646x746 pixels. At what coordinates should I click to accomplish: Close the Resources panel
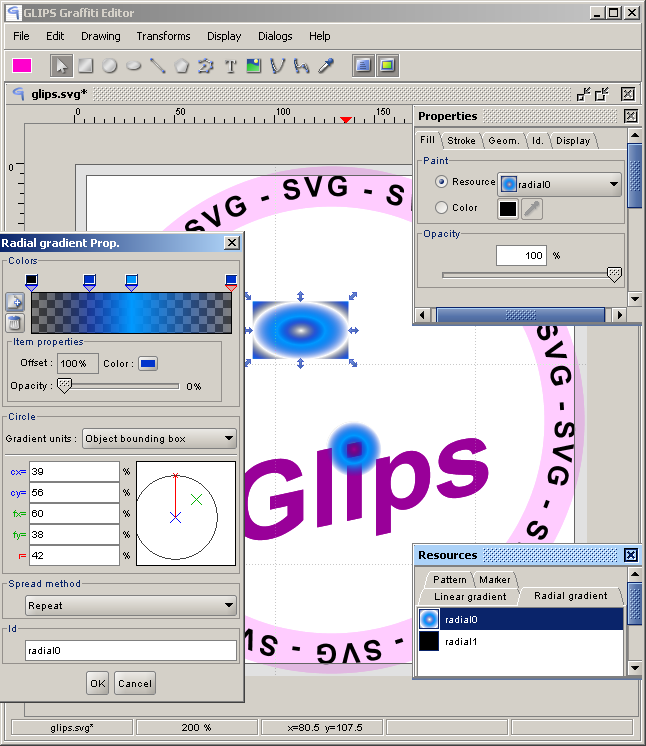pos(631,555)
